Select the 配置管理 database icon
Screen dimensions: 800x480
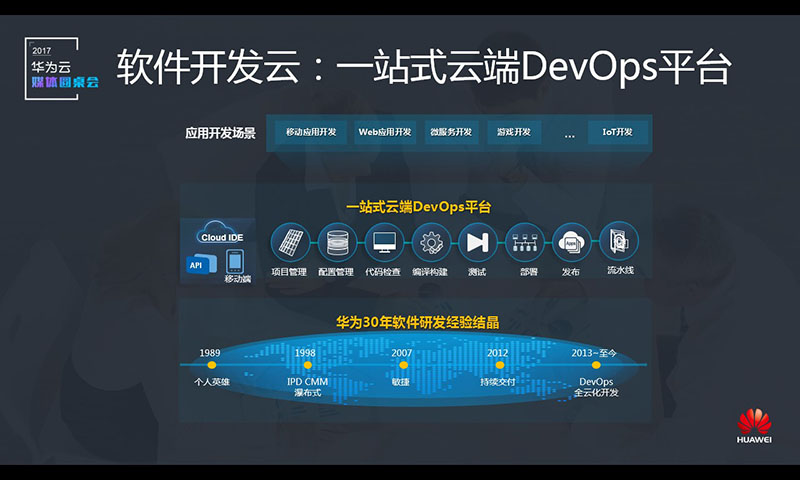point(337,243)
